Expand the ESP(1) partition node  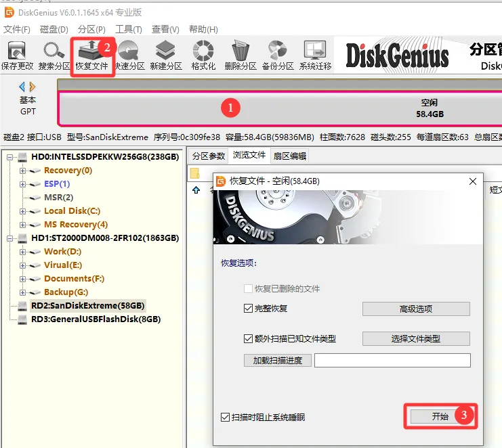click(x=22, y=184)
